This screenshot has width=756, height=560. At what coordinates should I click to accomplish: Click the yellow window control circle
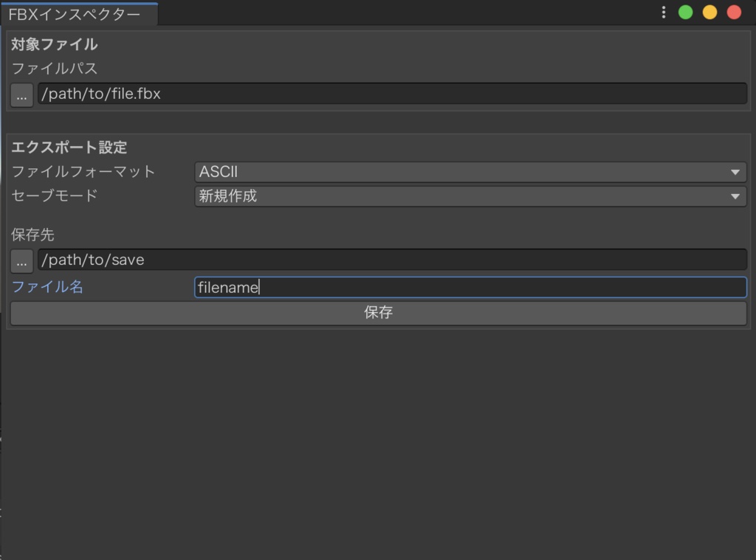point(711,12)
